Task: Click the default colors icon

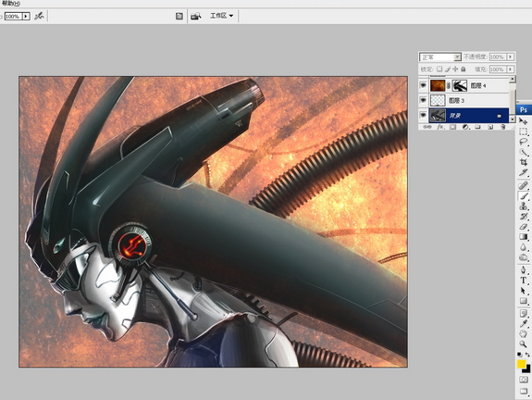Action: pos(519,355)
